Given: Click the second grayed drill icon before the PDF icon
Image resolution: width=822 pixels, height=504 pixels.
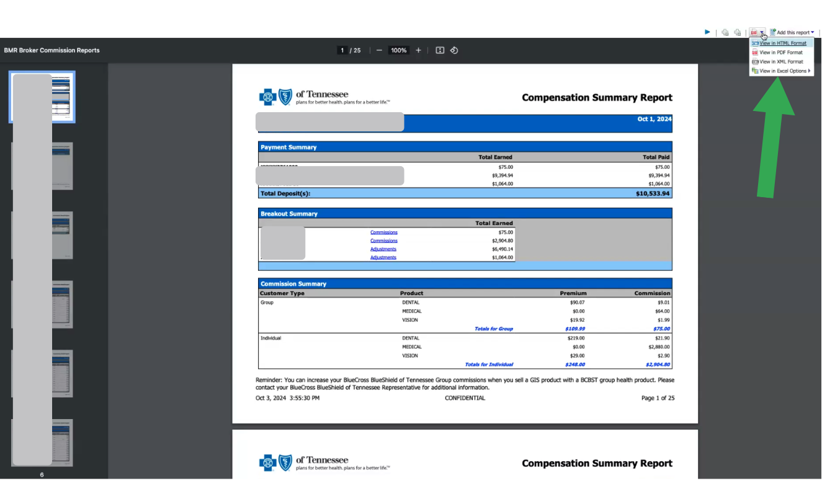Looking at the screenshot, I should pos(738,32).
